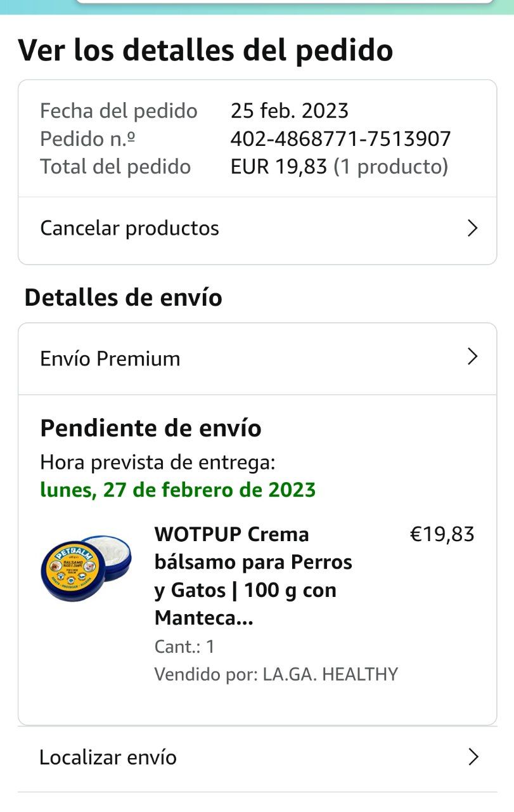Tap the Detalles de envío section heading
The width and height of the screenshot is (514, 812).
click(x=123, y=298)
